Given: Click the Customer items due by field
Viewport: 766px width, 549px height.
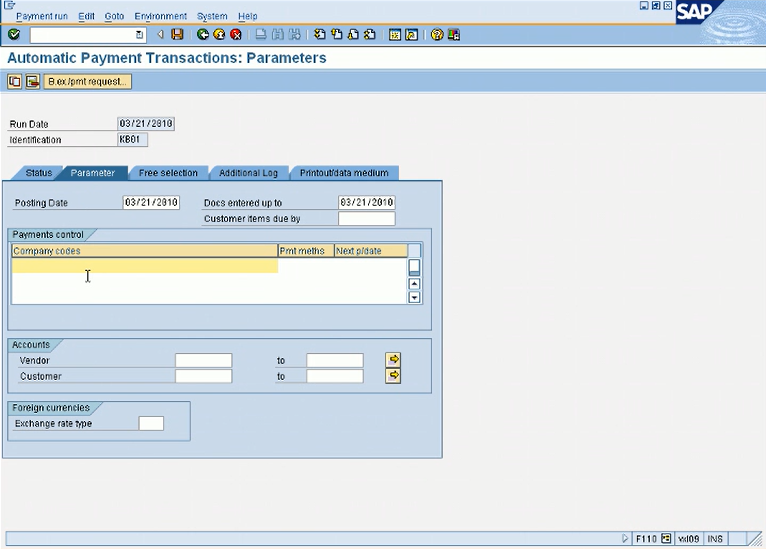Looking at the screenshot, I should (366, 219).
